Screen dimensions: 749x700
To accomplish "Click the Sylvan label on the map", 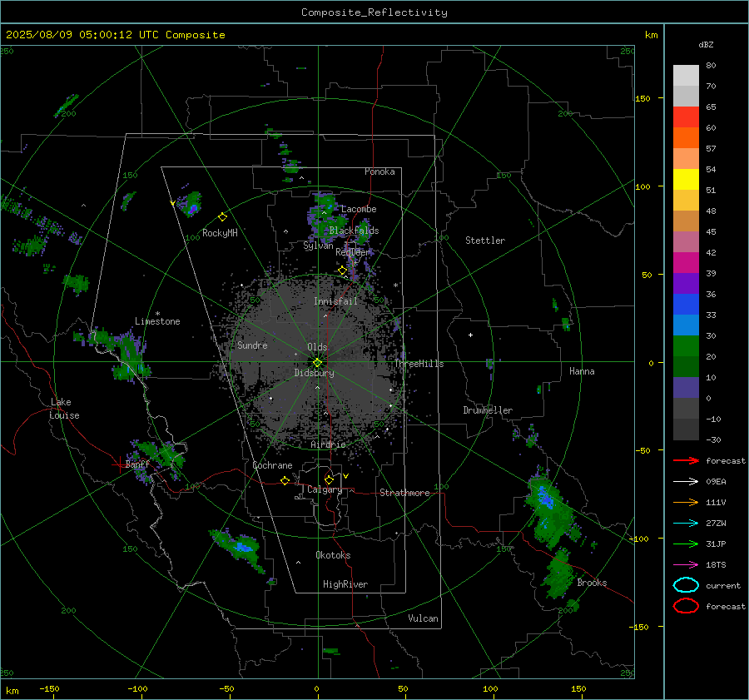I will click(x=318, y=246).
